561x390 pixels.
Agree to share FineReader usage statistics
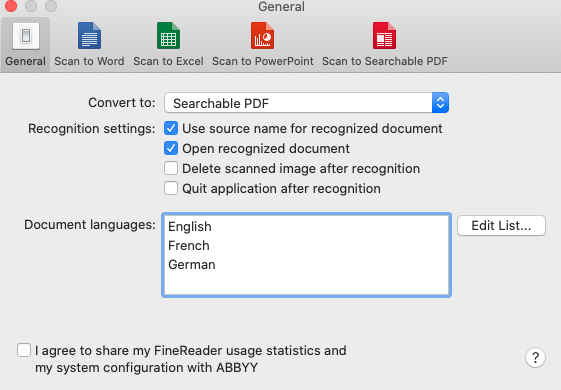point(24,350)
